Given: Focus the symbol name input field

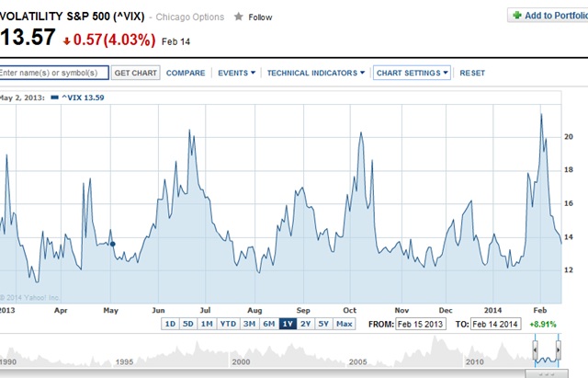Looking at the screenshot, I should tap(54, 73).
